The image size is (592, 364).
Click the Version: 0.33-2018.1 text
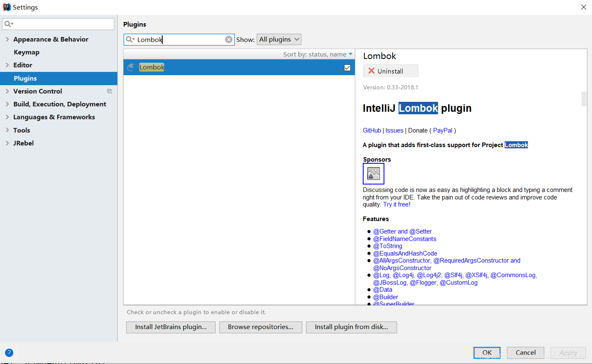[391, 87]
